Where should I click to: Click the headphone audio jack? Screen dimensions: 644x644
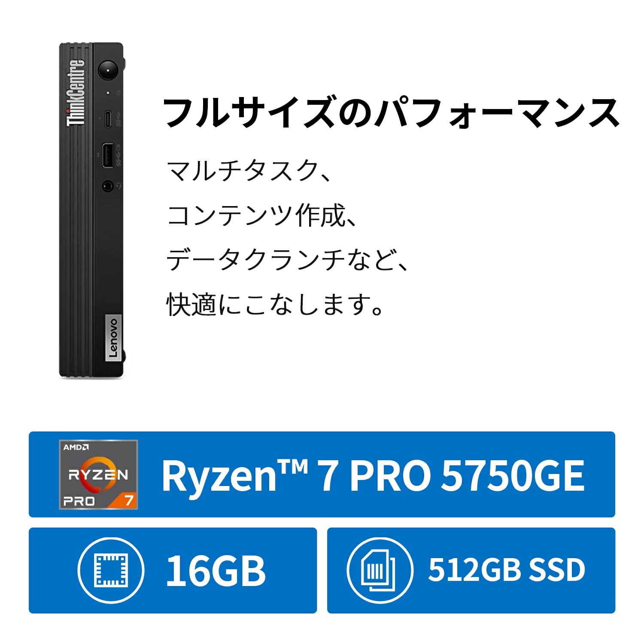(x=108, y=186)
